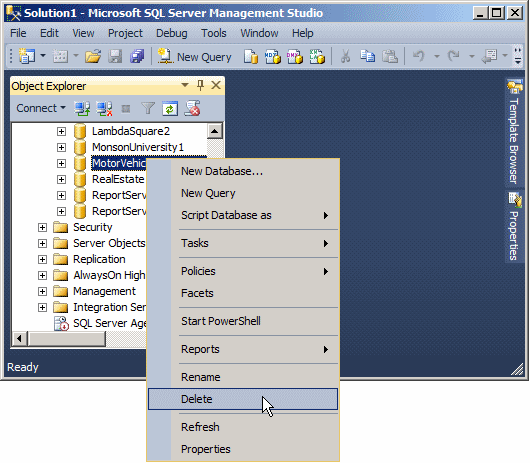Viewport: 530px width, 463px height.
Task: Open the Properties side tab
Action: [514, 227]
